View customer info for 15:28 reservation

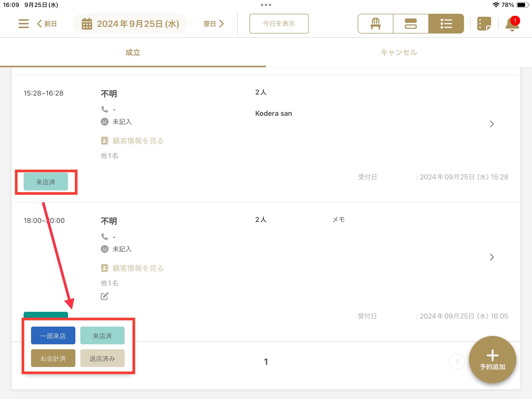point(133,141)
